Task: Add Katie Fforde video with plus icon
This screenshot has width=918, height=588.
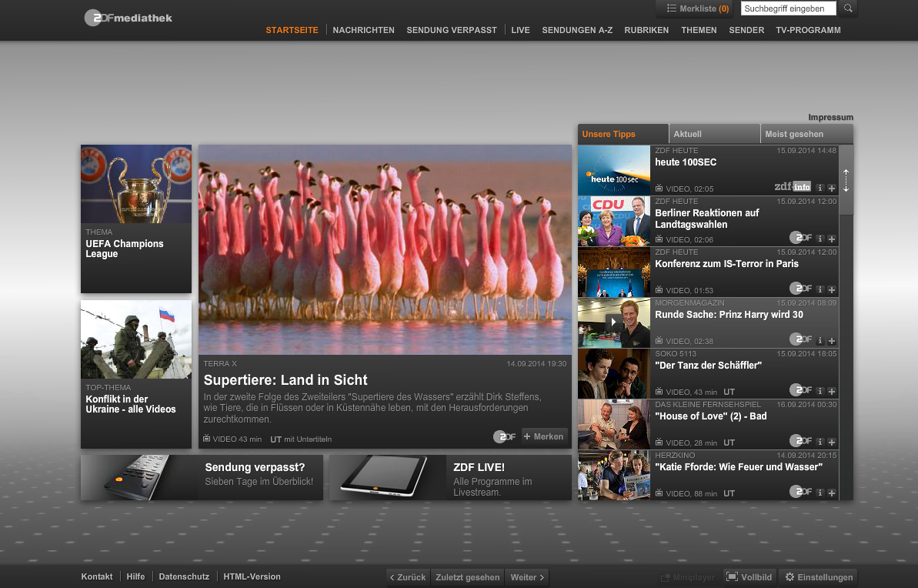Action: (831, 493)
